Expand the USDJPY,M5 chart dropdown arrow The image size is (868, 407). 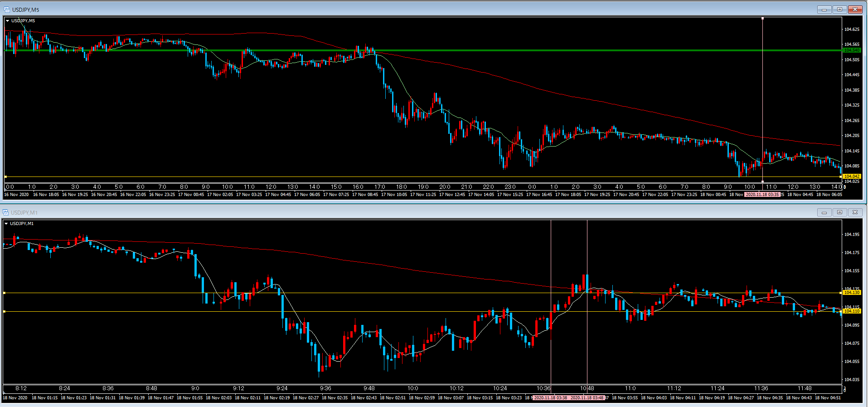(7, 21)
